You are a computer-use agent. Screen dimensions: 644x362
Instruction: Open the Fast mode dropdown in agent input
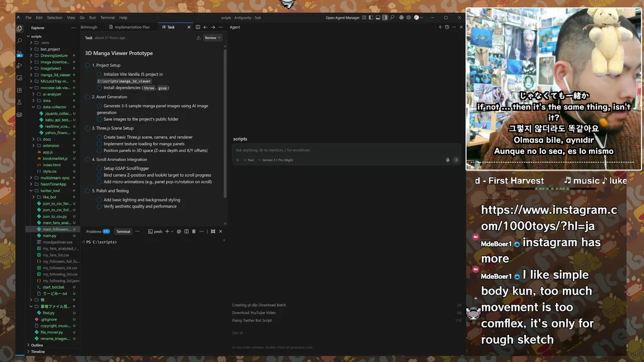tap(249, 160)
